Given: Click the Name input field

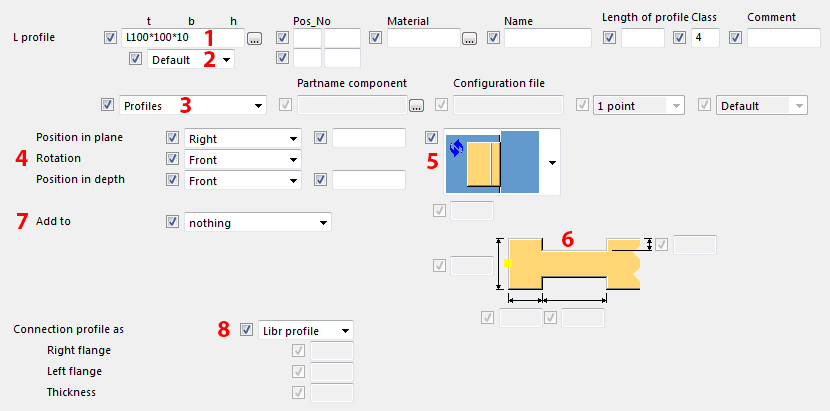Looking at the screenshot, I should pyautogui.click(x=548, y=38).
